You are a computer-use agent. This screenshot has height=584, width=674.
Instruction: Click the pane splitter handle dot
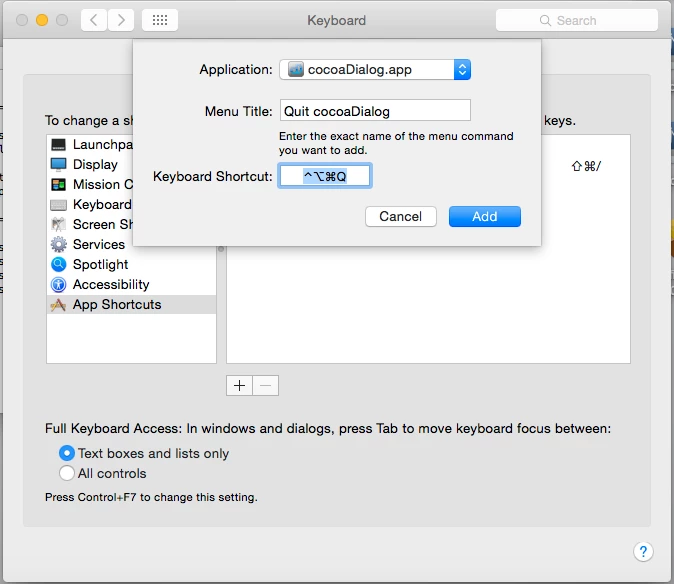221,249
